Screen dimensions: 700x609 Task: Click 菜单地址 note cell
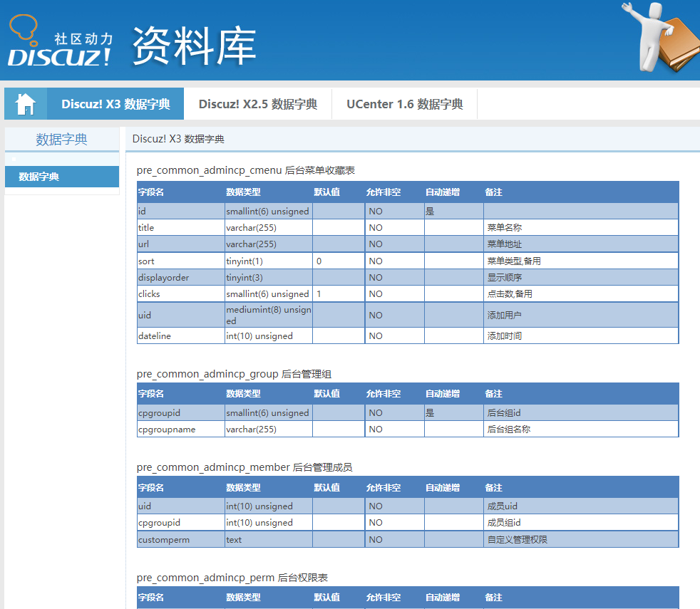click(581, 244)
